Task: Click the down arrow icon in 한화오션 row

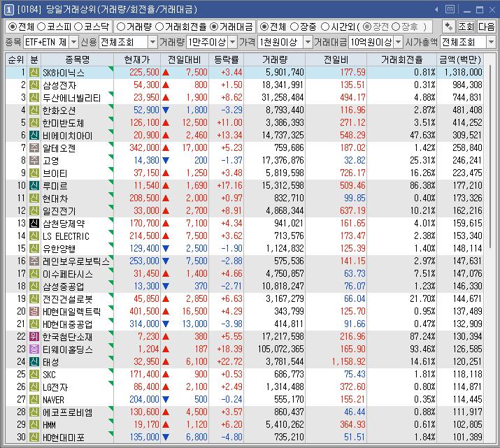Action: [166, 110]
